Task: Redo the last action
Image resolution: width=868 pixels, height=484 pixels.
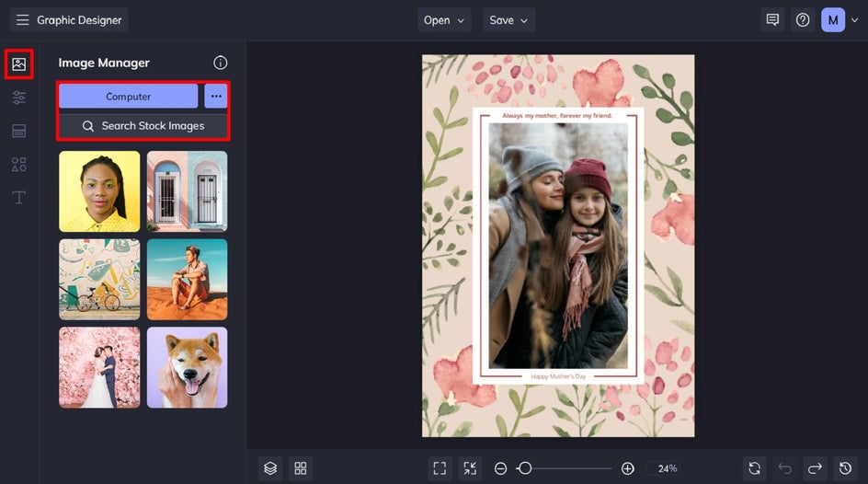Action: [815, 468]
